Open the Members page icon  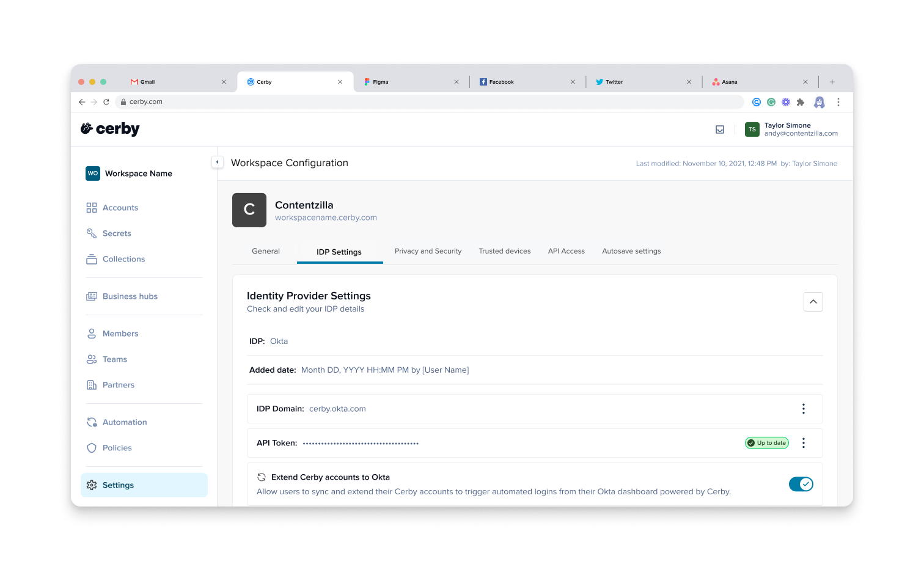[x=92, y=334]
